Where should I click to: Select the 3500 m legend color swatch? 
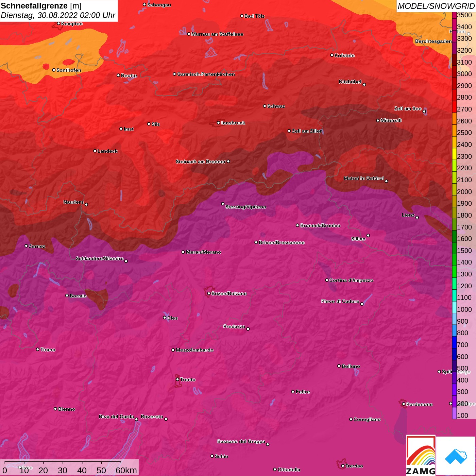pos(454,15)
